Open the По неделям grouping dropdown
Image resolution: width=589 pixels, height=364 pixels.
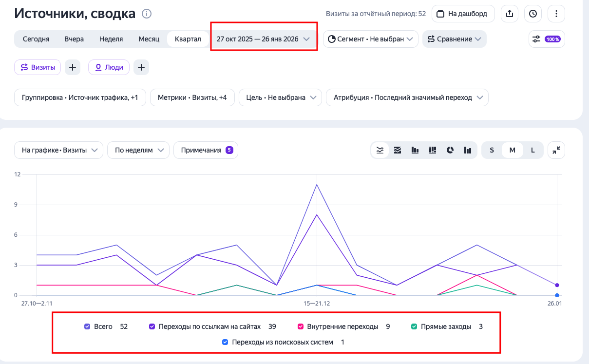[138, 150]
